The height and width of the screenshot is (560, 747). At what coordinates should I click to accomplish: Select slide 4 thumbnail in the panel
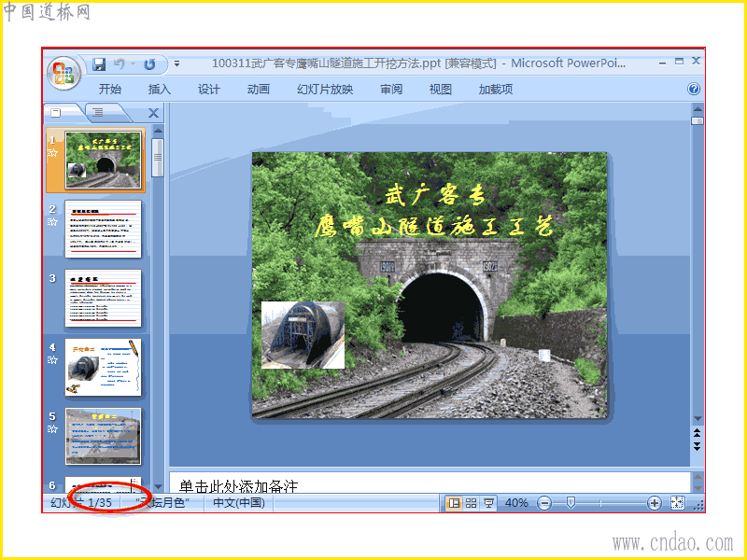click(104, 367)
